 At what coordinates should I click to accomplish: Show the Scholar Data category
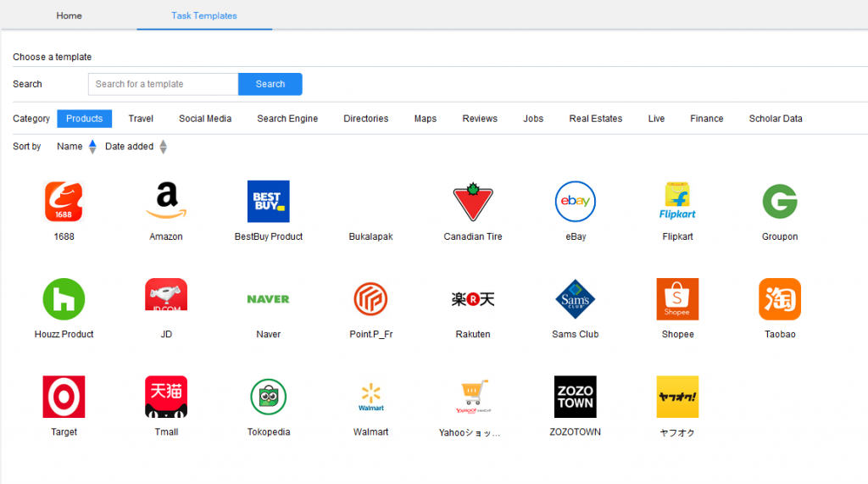click(x=776, y=119)
